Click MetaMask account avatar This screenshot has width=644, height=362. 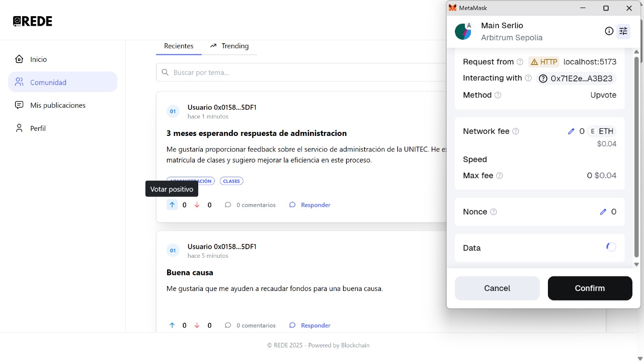click(463, 31)
